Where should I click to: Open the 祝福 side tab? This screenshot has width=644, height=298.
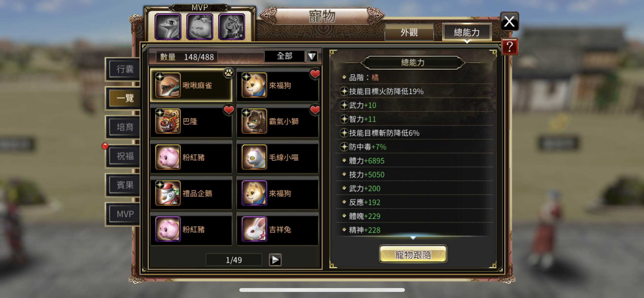125,156
